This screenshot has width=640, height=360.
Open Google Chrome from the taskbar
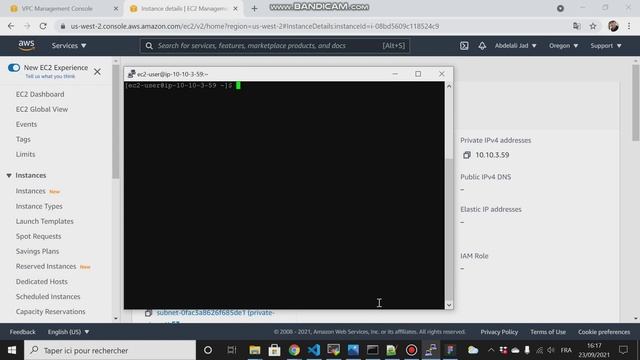click(x=294, y=350)
